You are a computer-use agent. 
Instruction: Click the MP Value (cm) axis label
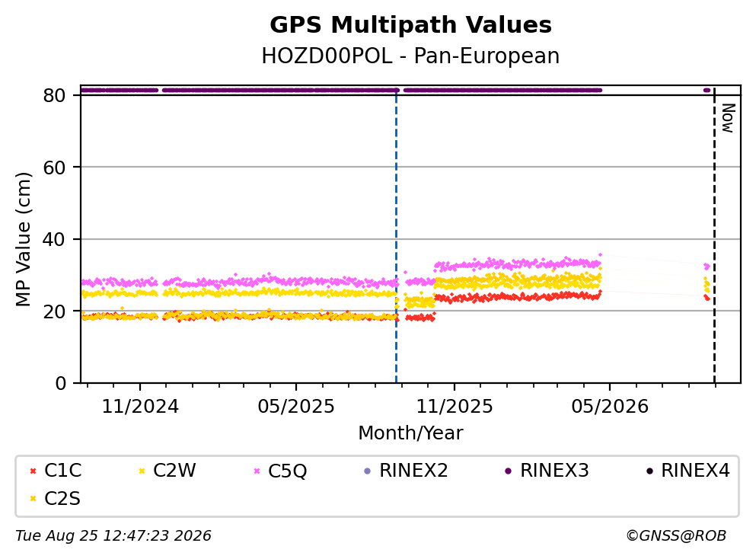point(23,240)
